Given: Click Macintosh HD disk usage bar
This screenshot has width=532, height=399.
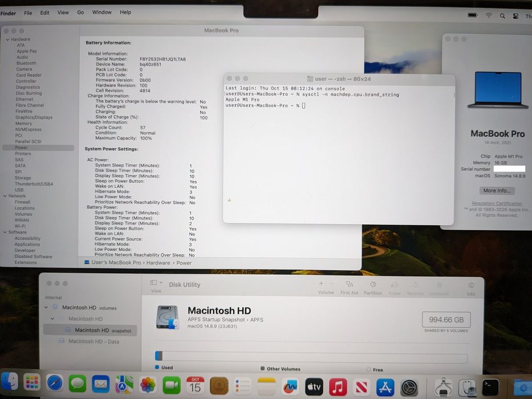Looking at the screenshot, I should (311, 356).
